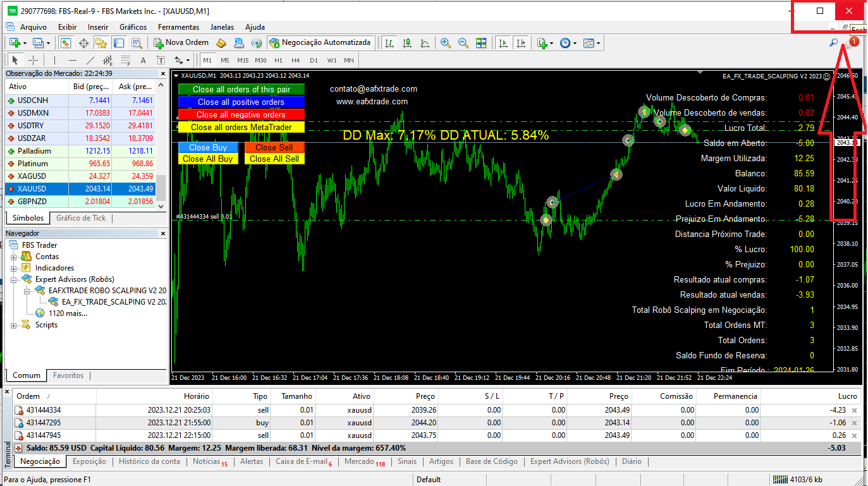The image size is (868, 486).
Task: Select the trendline drawing tool
Action: pos(90,61)
